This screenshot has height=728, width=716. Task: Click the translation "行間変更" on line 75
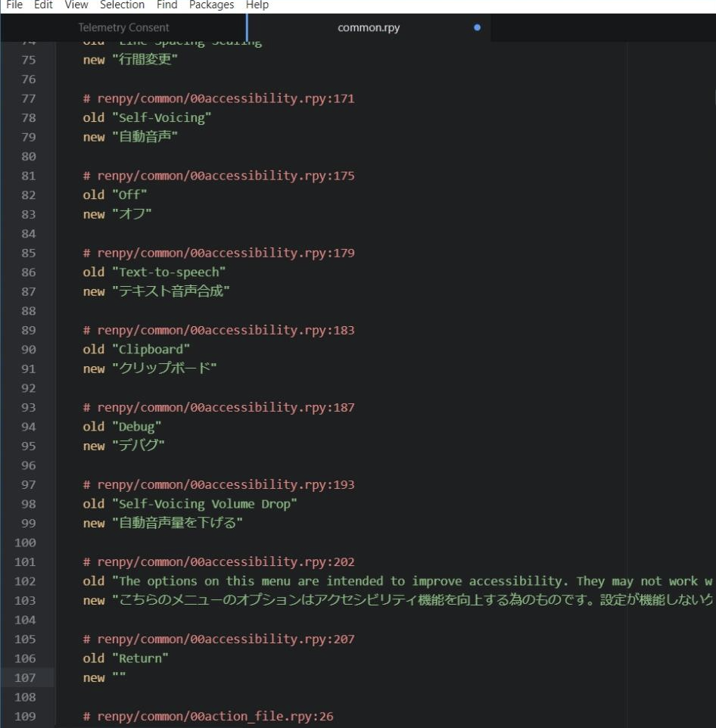click(145, 60)
